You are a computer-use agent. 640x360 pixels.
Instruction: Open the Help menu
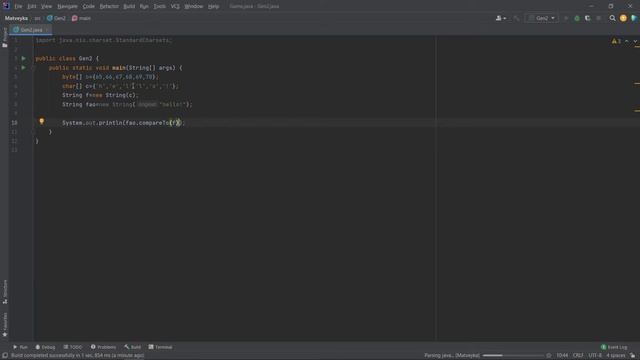213,7
